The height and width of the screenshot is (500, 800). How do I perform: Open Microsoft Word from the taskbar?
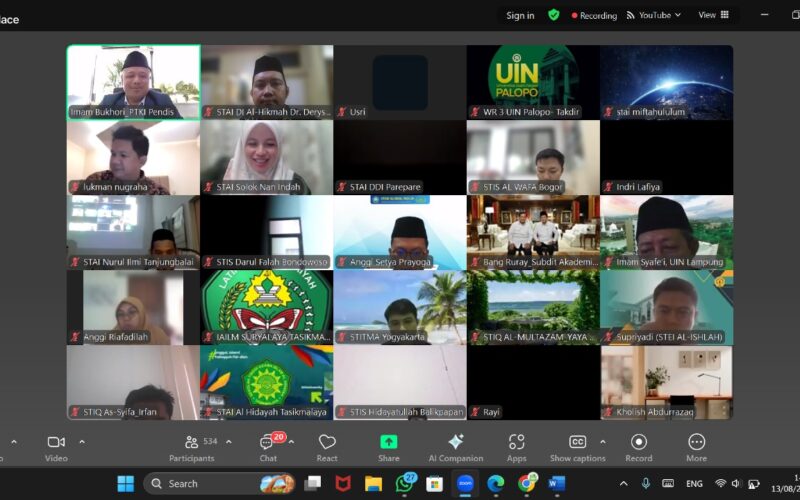(557, 483)
